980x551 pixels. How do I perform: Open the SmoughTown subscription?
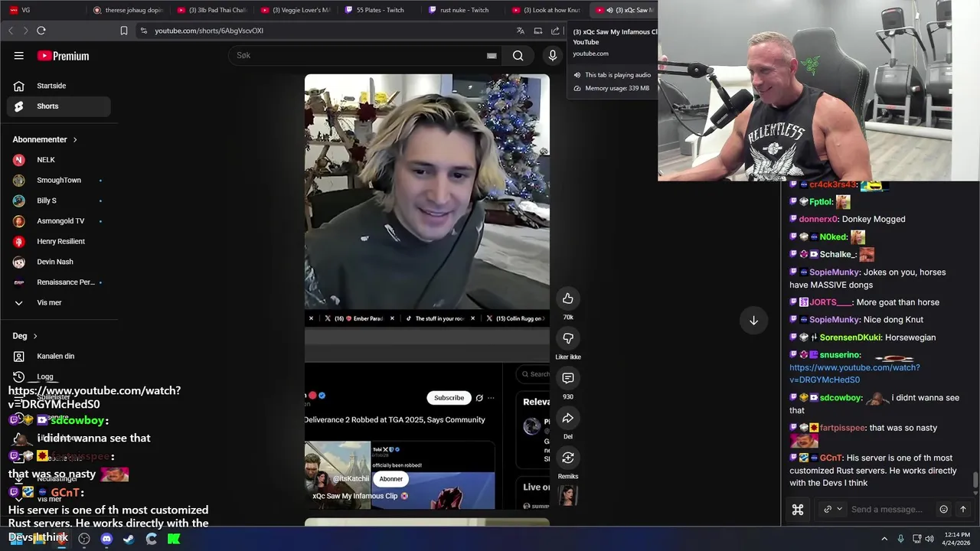pyautogui.click(x=58, y=181)
